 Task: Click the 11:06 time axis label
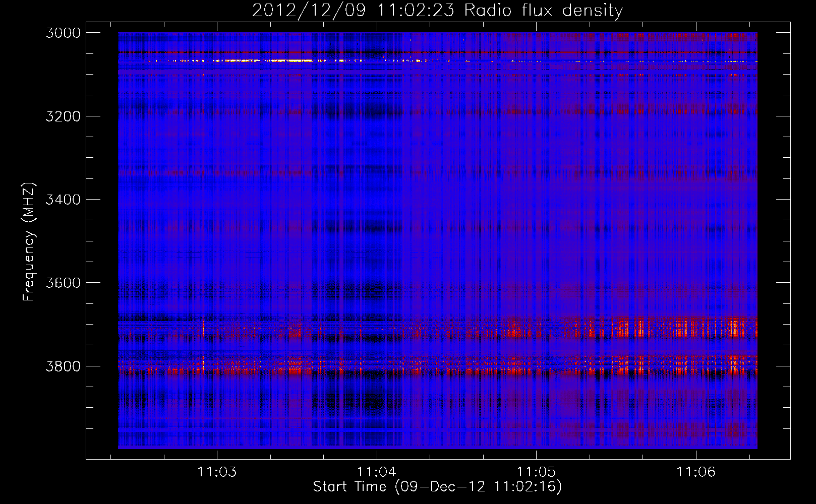pos(696,472)
